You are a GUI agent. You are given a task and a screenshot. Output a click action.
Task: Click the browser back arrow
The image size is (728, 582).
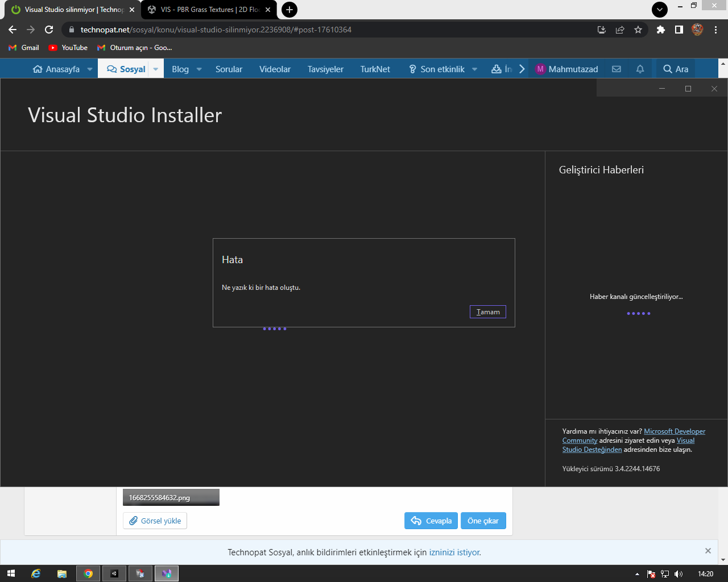click(x=13, y=30)
